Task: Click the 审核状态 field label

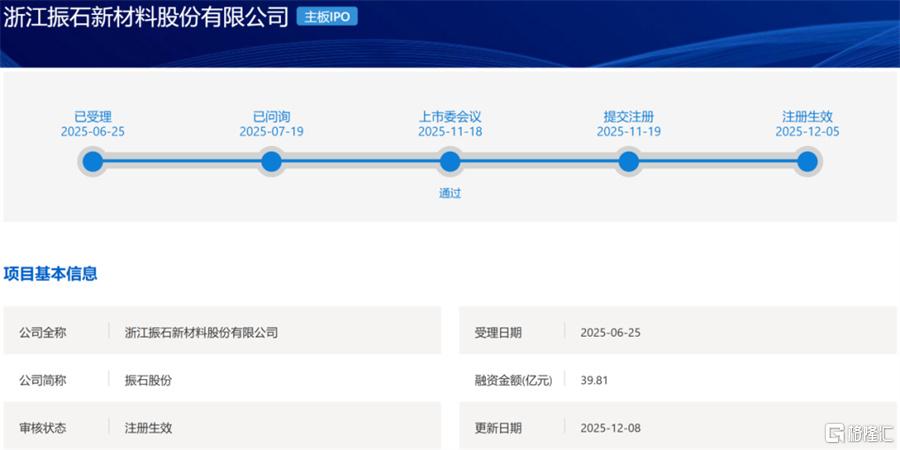Action: (42, 428)
